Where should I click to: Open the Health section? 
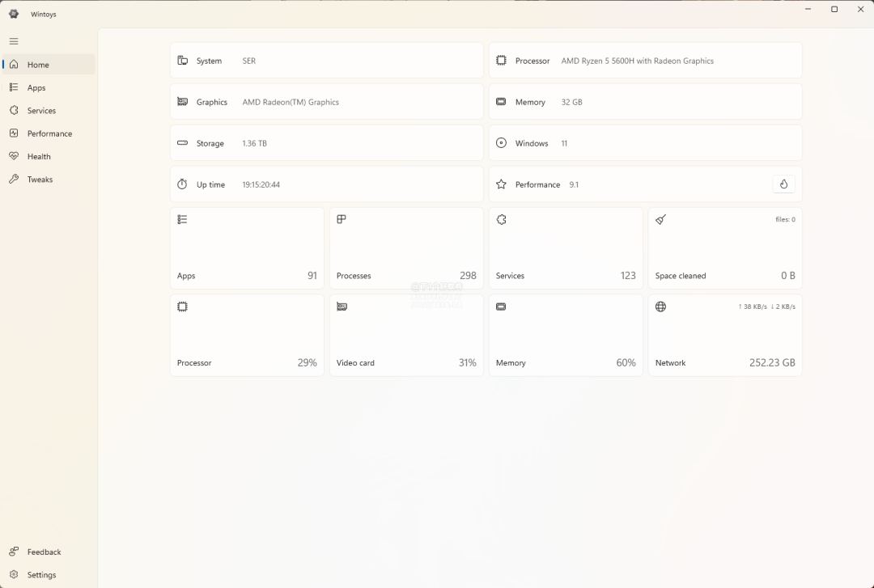click(x=49, y=156)
